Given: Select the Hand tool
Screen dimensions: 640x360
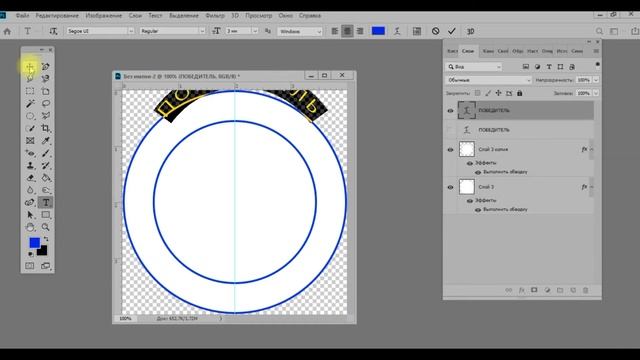Looking at the screenshot, I should 30,227.
